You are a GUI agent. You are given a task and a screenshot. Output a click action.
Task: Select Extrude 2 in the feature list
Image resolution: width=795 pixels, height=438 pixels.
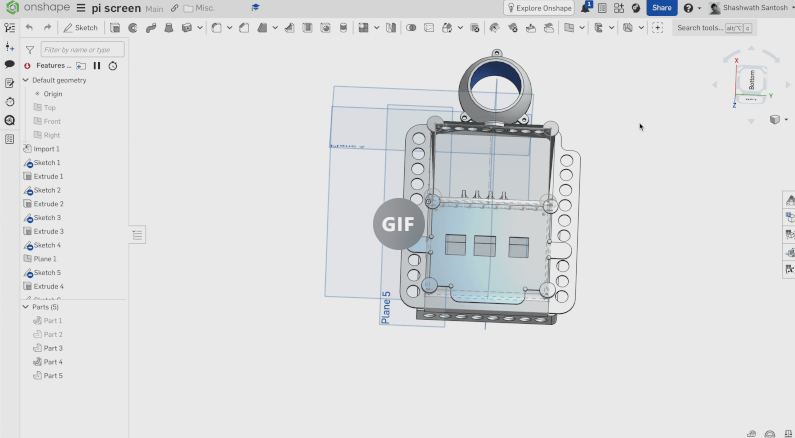(48, 204)
